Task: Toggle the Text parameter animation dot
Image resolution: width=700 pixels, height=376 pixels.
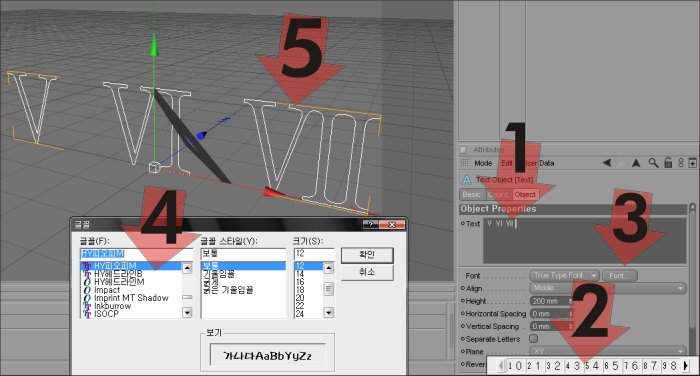Action: point(463,223)
